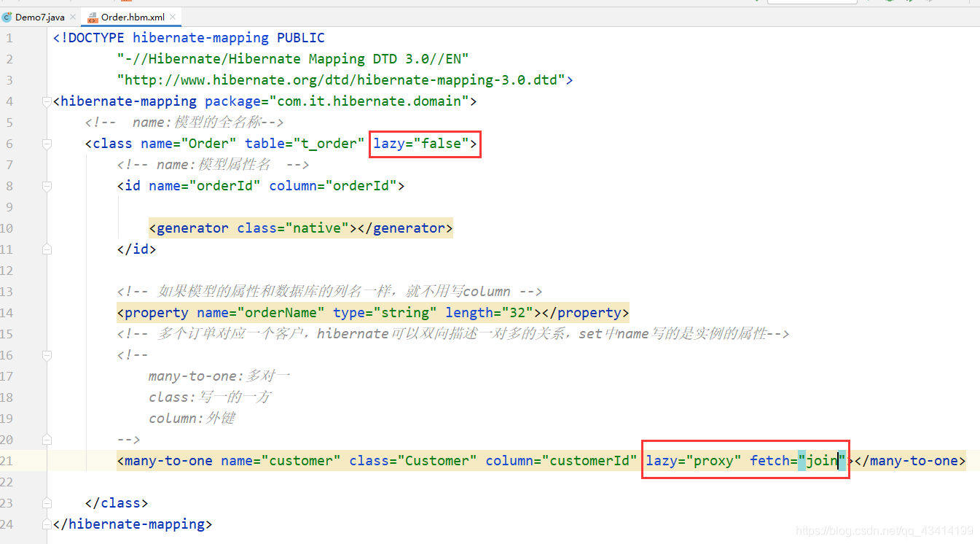This screenshot has width=980, height=544.
Task: Switch to the Demo7.java editor tab
Action: click(40, 17)
